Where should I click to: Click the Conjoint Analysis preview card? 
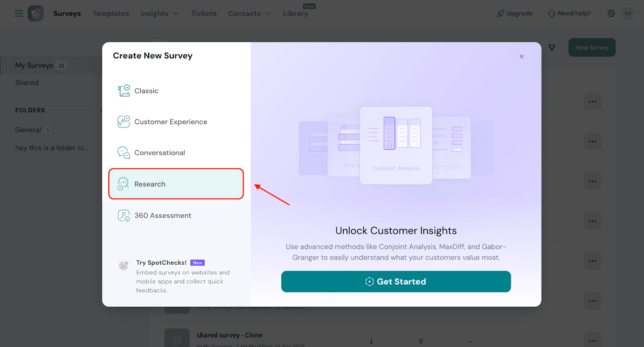point(396,145)
